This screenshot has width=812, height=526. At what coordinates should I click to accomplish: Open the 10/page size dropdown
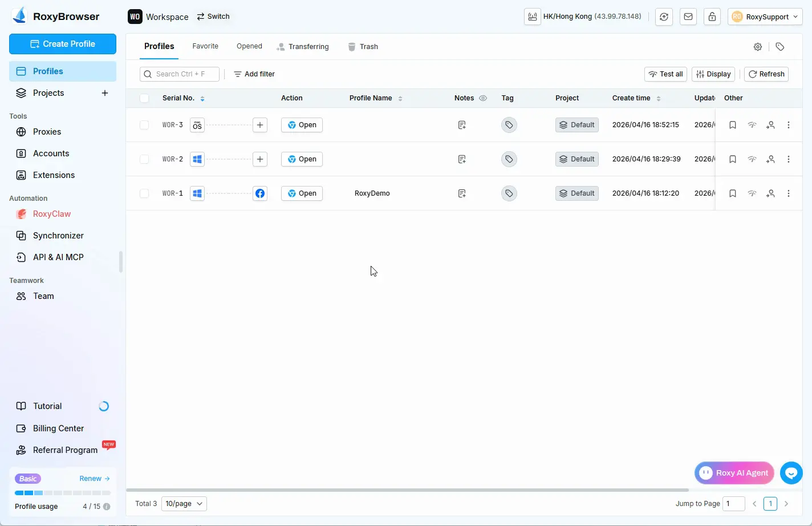coord(184,504)
